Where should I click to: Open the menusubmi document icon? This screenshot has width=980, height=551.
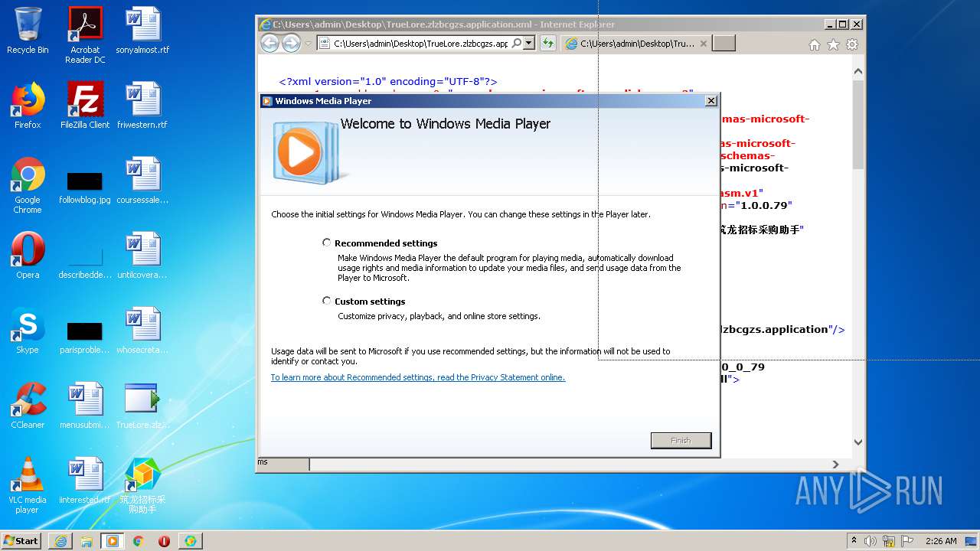click(85, 406)
